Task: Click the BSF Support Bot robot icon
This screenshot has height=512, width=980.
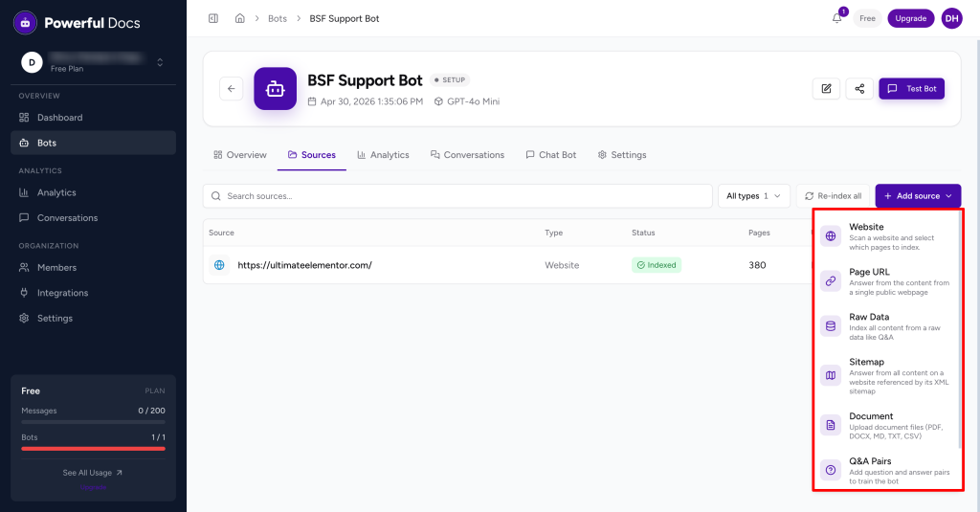Action: point(275,89)
